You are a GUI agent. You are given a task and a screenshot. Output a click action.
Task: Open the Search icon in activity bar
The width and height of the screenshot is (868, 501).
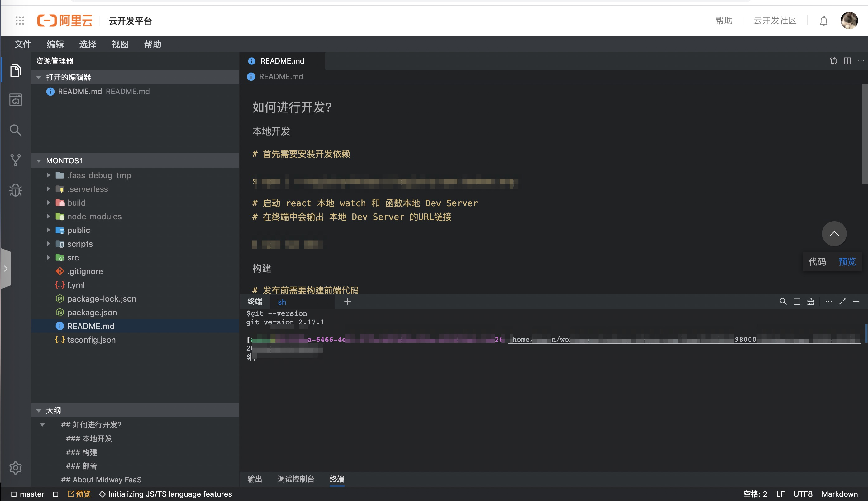(16, 130)
